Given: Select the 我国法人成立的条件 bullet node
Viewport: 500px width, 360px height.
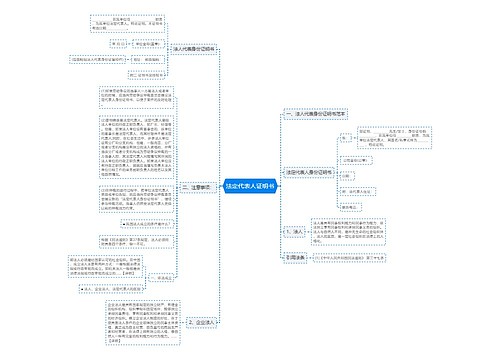Looking at the screenshot, I should pyautogui.click(x=147, y=224).
